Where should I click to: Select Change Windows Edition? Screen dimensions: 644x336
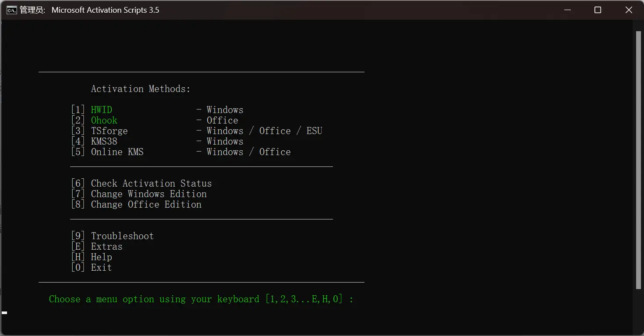[149, 194]
